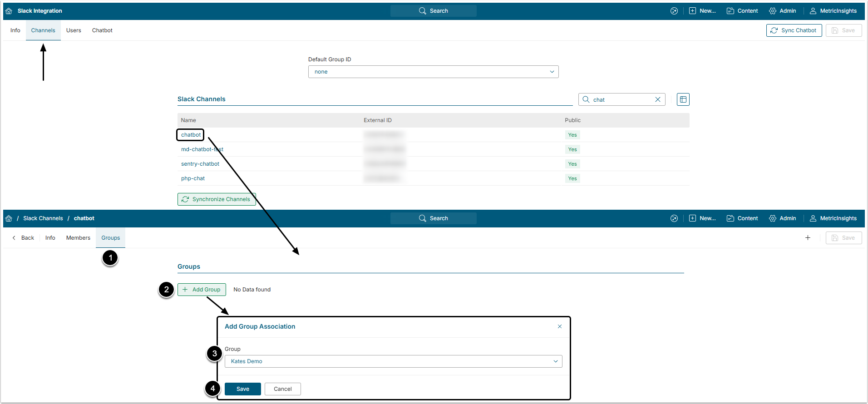Open Content menu in Slack Integration header
The image size is (868, 404).
click(742, 11)
